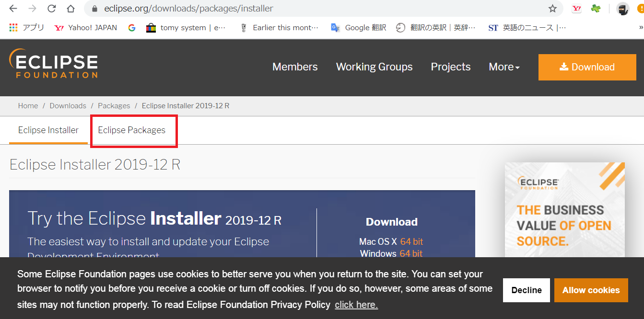Open the Yahoo! extension icon
The width and height of the screenshot is (644, 319).
point(576,8)
